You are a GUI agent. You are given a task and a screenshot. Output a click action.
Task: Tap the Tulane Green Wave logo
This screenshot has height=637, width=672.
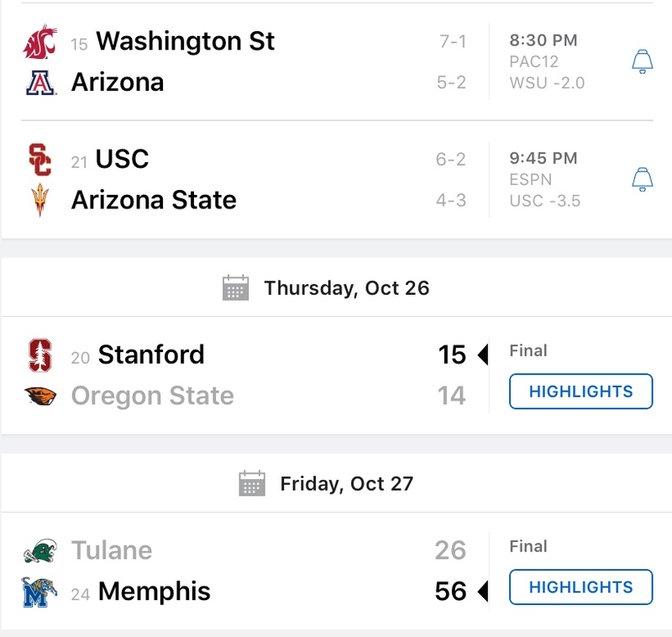39,550
